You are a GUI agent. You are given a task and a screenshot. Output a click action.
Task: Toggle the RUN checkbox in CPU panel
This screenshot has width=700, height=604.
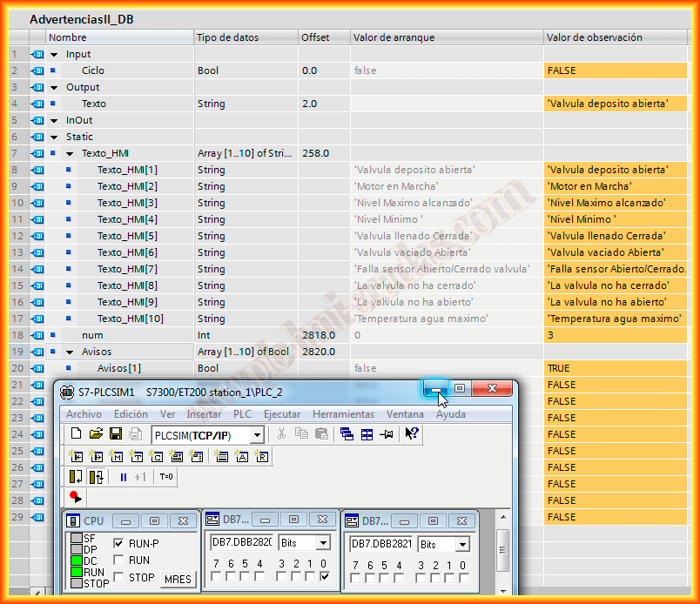pyautogui.click(x=119, y=560)
